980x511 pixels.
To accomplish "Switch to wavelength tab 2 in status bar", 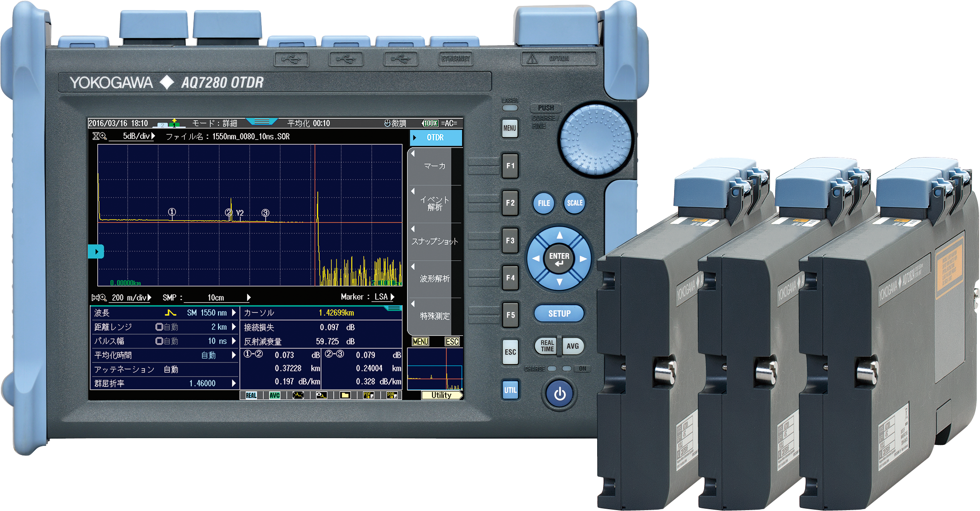I will 162,124.
